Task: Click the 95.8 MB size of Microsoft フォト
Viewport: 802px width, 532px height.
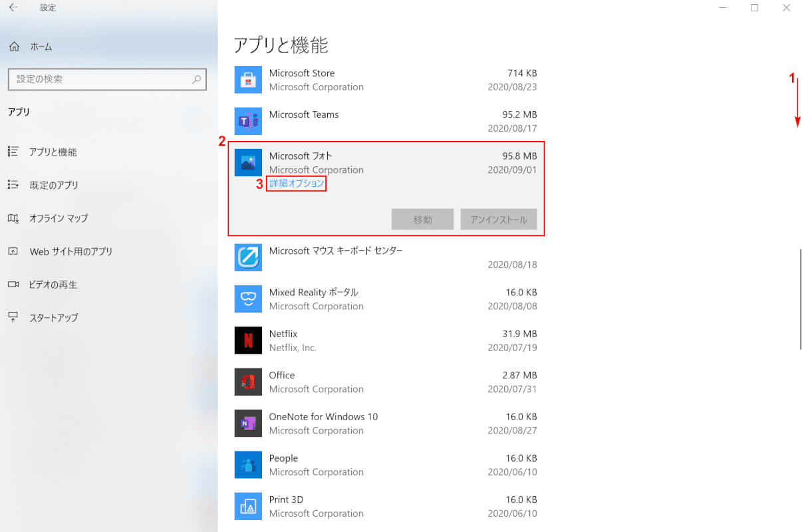Action: point(519,156)
